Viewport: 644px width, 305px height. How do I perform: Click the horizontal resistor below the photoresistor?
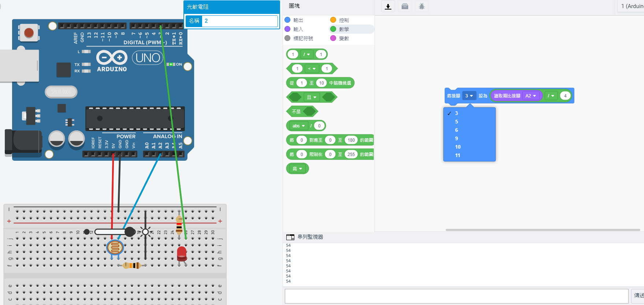(x=132, y=265)
